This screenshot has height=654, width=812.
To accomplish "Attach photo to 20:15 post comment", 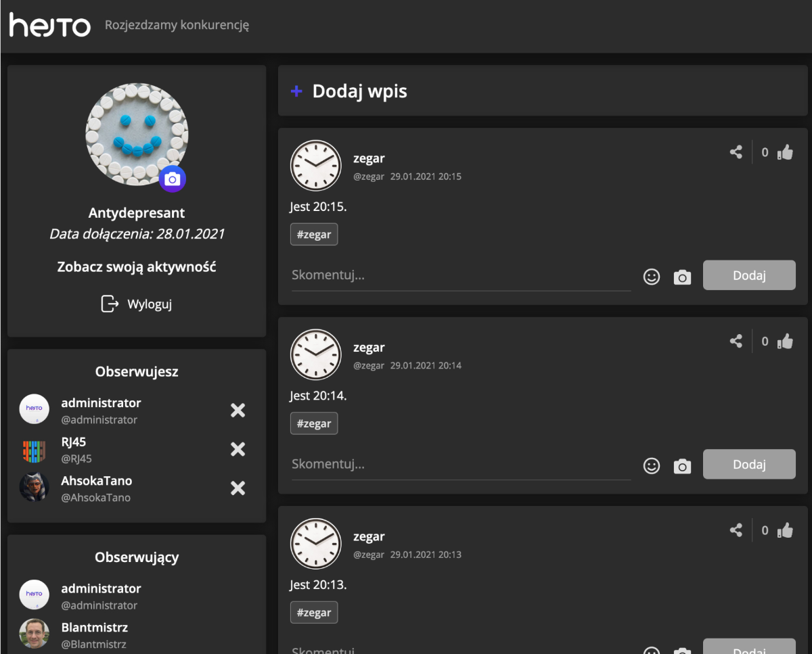I will pyautogui.click(x=682, y=277).
